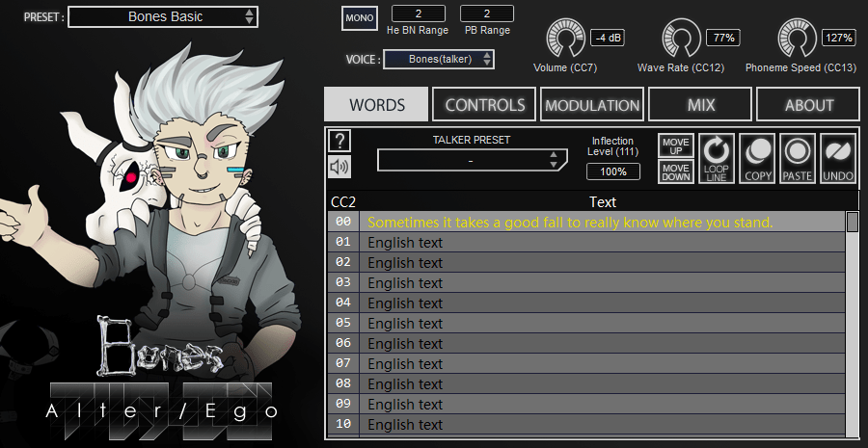
Task: Click the Paste line icon
Action: pyautogui.click(x=798, y=158)
